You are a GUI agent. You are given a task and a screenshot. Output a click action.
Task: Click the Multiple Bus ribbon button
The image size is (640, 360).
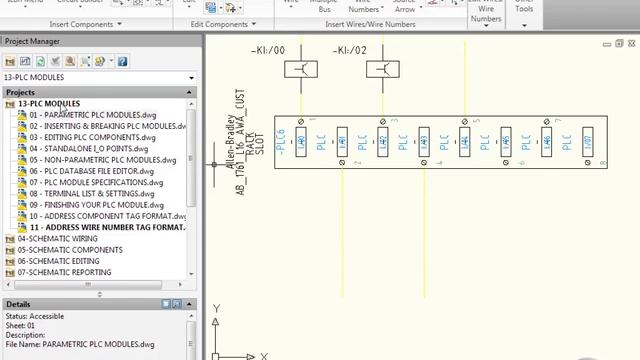point(324,7)
